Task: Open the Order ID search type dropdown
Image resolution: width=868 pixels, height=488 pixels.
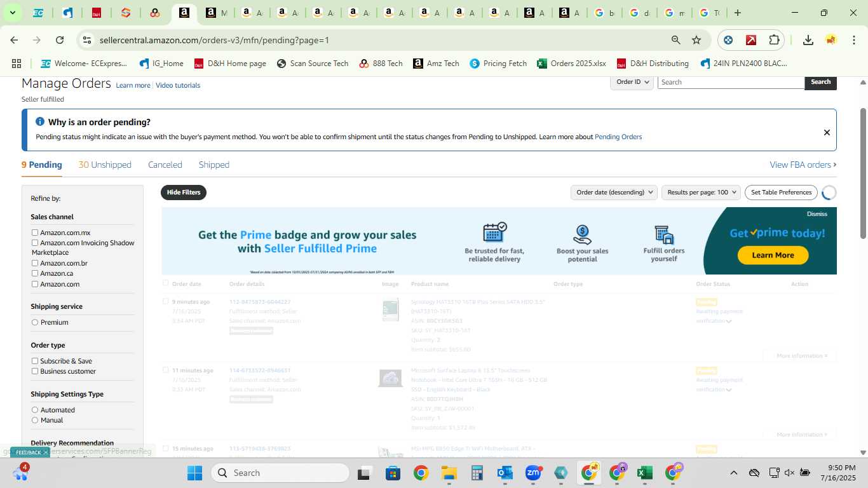Action: (632, 82)
